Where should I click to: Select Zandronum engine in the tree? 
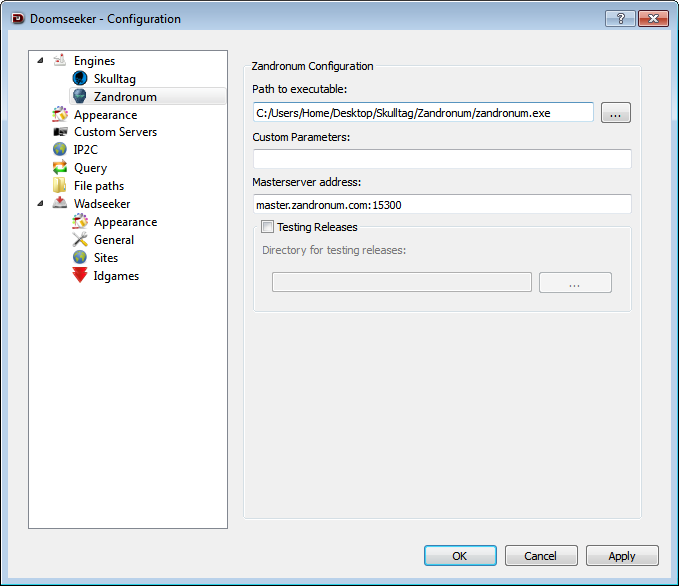(x=125, y=97)
